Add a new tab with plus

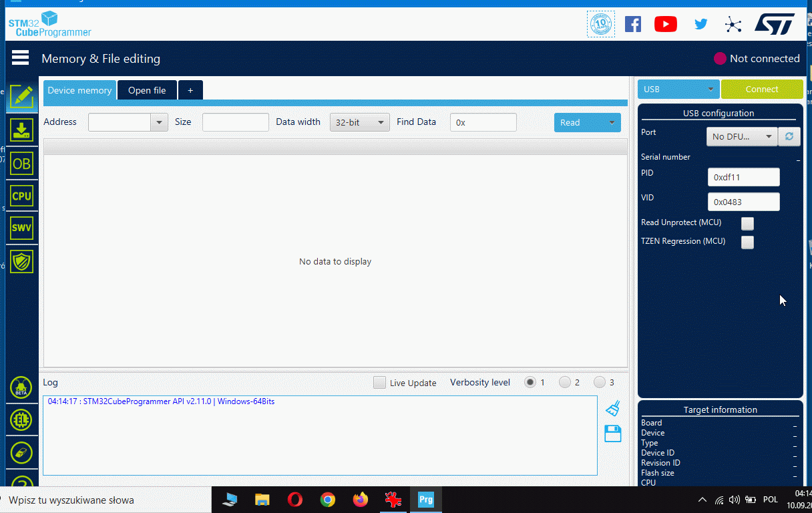(x=190, y=90)
